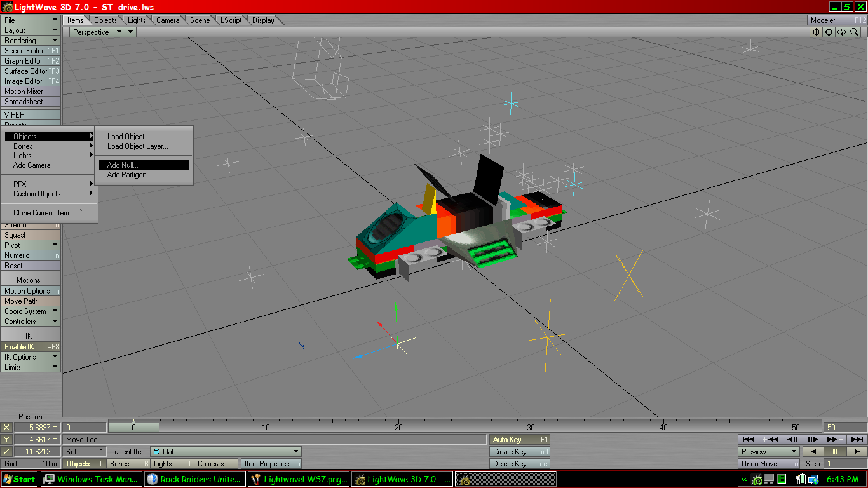
Task: Click the battery icon in system tray
Action: tap(800, 479)
